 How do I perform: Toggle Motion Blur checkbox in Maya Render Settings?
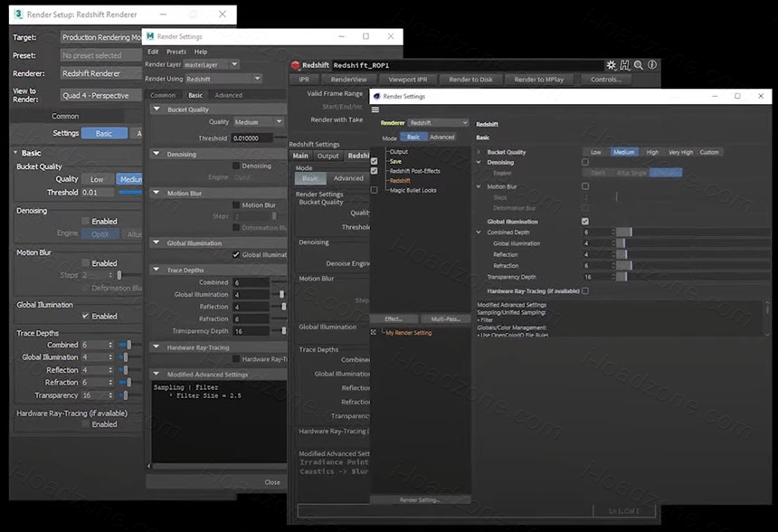236,204
